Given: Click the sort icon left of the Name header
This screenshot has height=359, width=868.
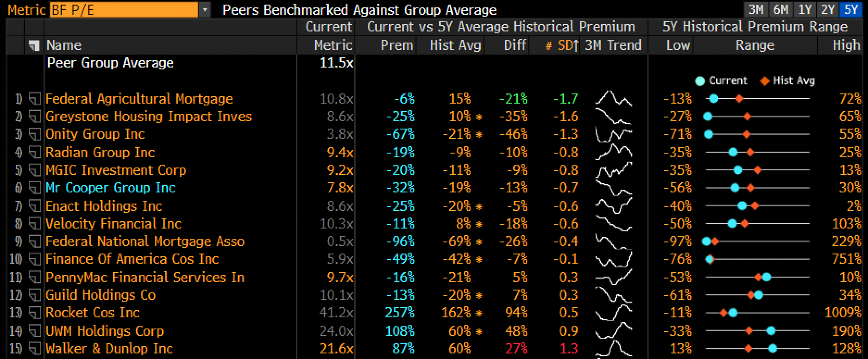Looking at the screenshot, I should click(x=34, y=45).
